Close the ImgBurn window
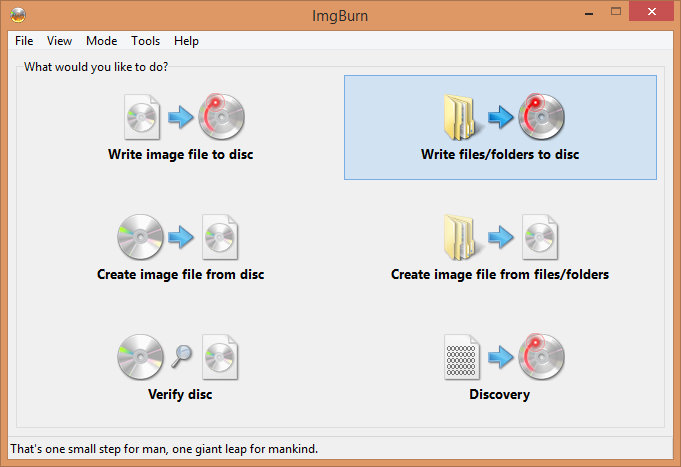The width and height of the screenshot is (681, 467). [x=651, y=12]
